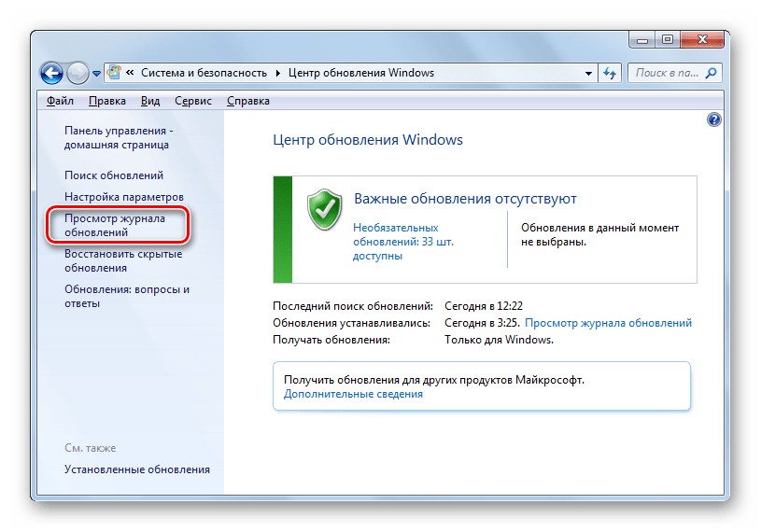This screenshot has width=761, height=532.
Task: Open the Файл menu
Action: pyautogui.click(x=60, y=101)
